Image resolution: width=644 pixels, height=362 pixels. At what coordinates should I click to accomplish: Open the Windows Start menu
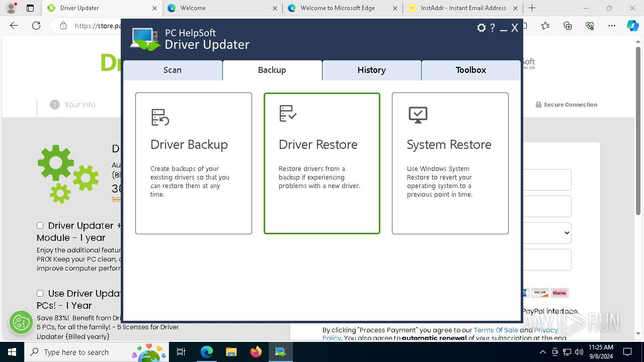[x=12, y=352]
